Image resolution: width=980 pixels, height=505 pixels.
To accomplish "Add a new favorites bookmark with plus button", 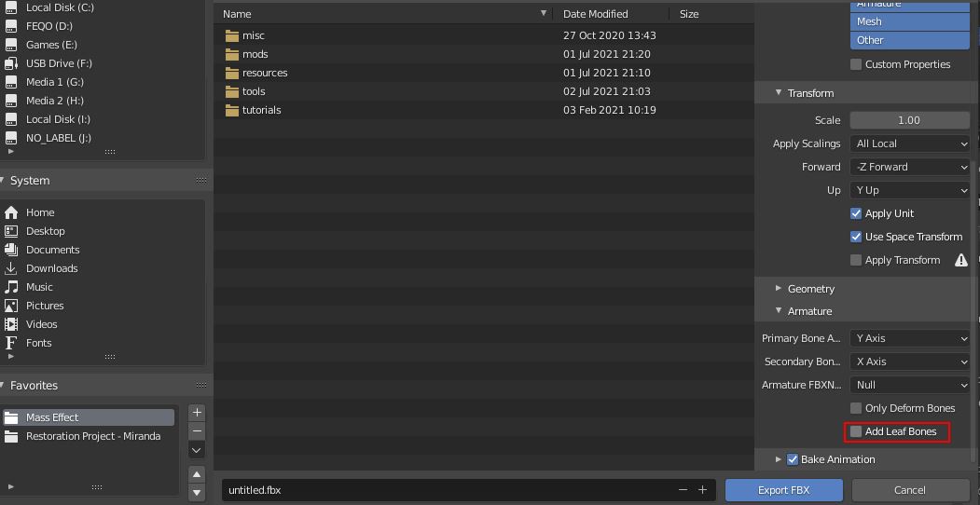I will point(197,413).
